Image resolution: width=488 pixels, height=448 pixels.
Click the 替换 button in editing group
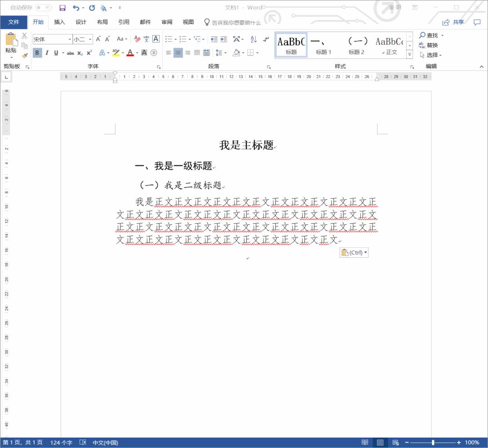431,45
